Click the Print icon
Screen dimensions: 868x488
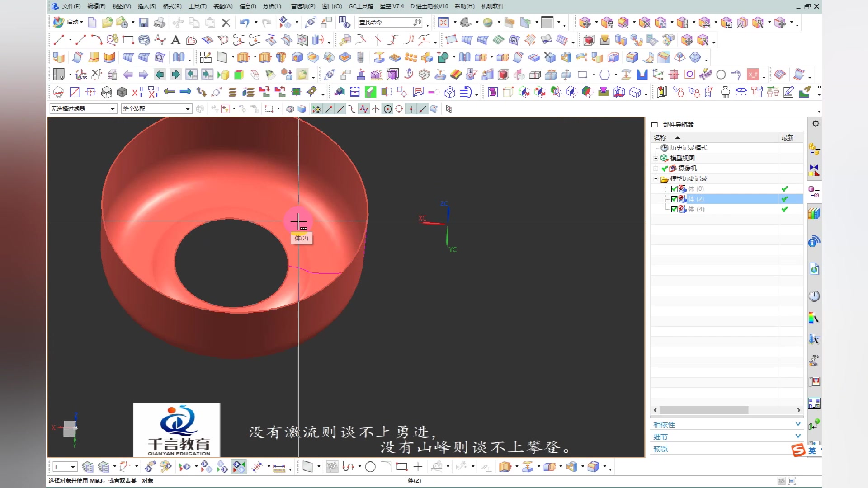coord(159,23)
